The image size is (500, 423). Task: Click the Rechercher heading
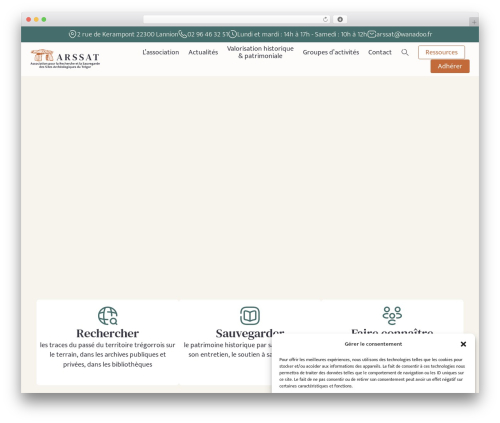click(x=108, y=333)
